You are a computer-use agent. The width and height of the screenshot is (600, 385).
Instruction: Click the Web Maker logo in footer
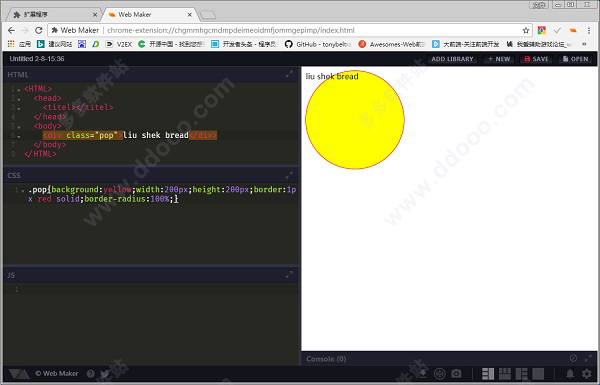tap(19, 374)
